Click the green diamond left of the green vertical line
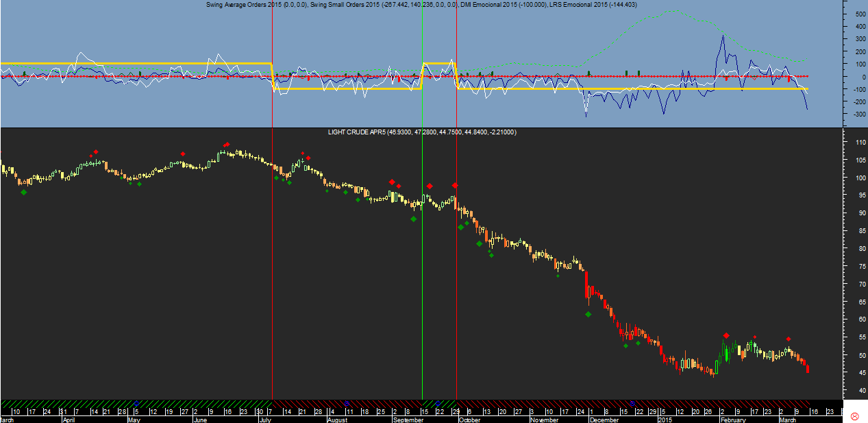The image size is (868, 423). (x=413, y=219)
